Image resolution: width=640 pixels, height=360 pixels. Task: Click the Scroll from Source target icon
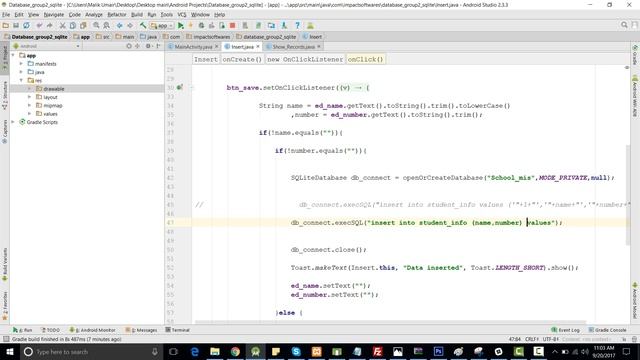(129, 46)
